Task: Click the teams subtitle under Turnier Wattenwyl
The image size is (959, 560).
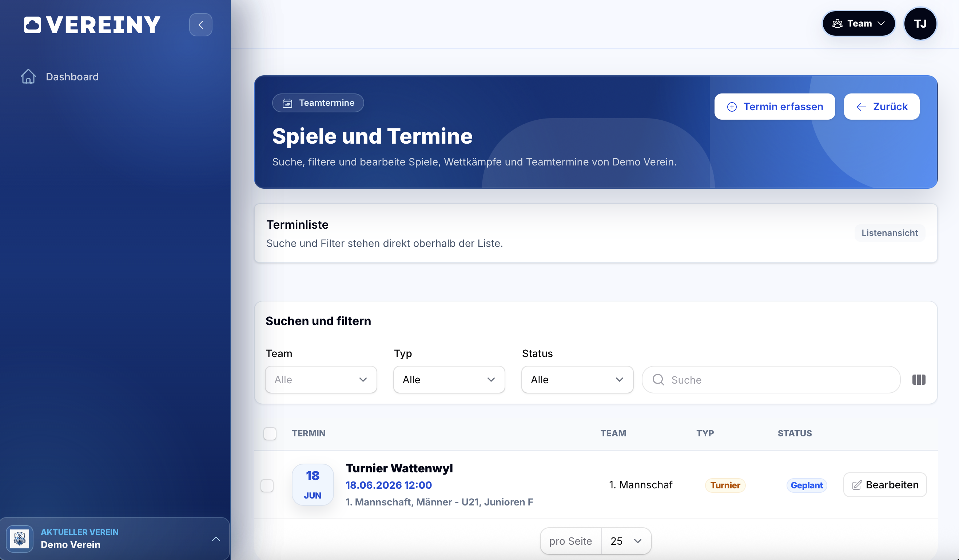Action: [439, 502]
